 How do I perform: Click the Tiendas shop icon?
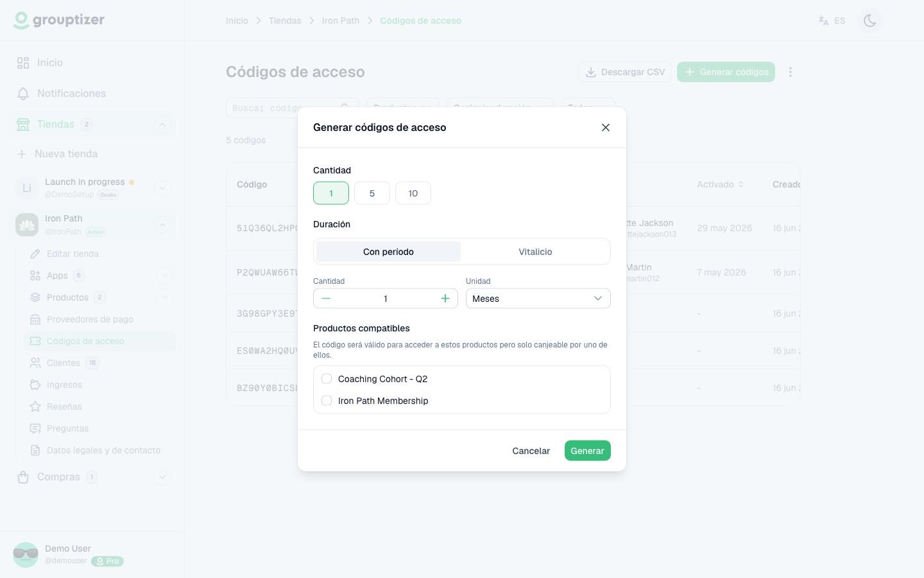click(23, 125)
